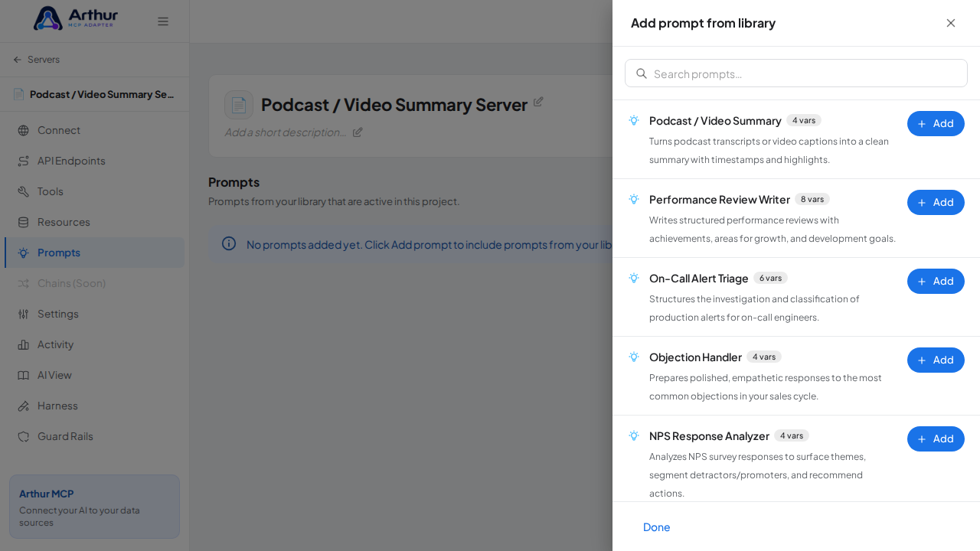Add the Objection Handler prompt

(936, 360)
